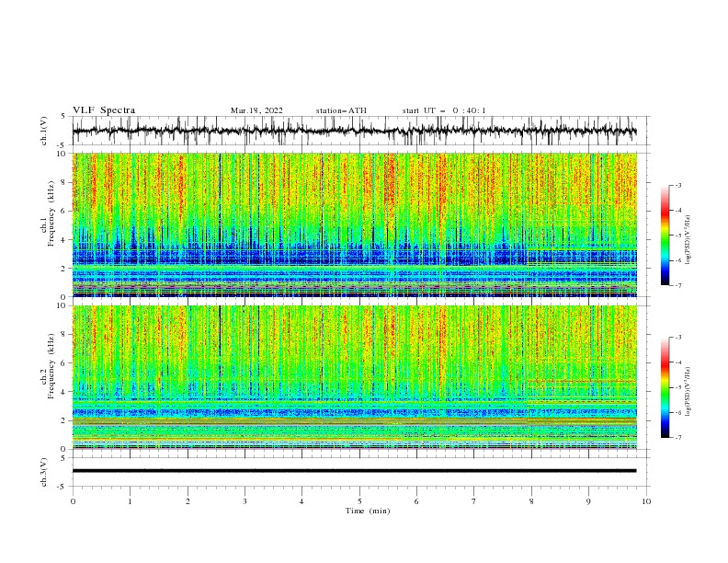The width and height of the screenshot is (728, 563).
Task: Click the "-7" label on ch.1 color bar
Action: click(x=677, y=285)
